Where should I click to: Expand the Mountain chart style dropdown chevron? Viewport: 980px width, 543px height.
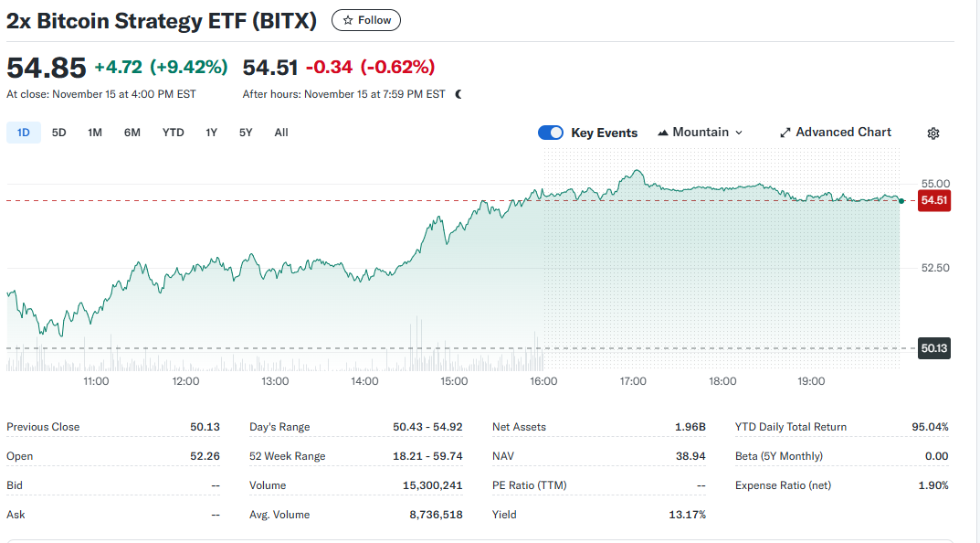click(x=739, y=133)
